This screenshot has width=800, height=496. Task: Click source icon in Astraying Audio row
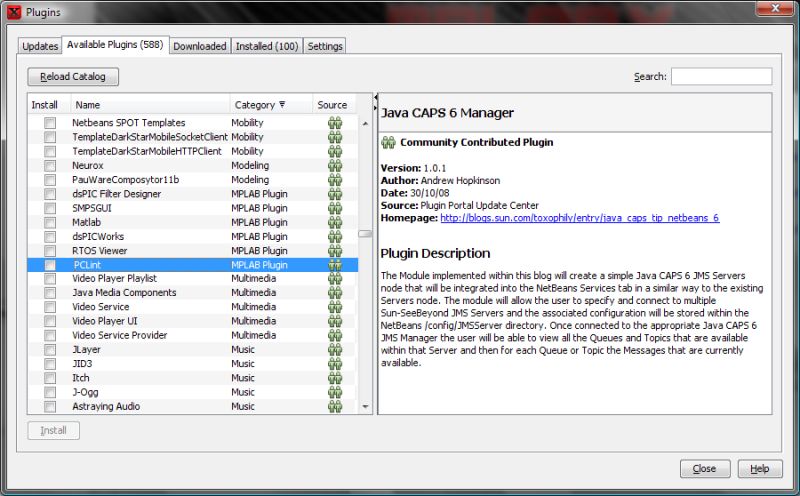pos(335,407)
